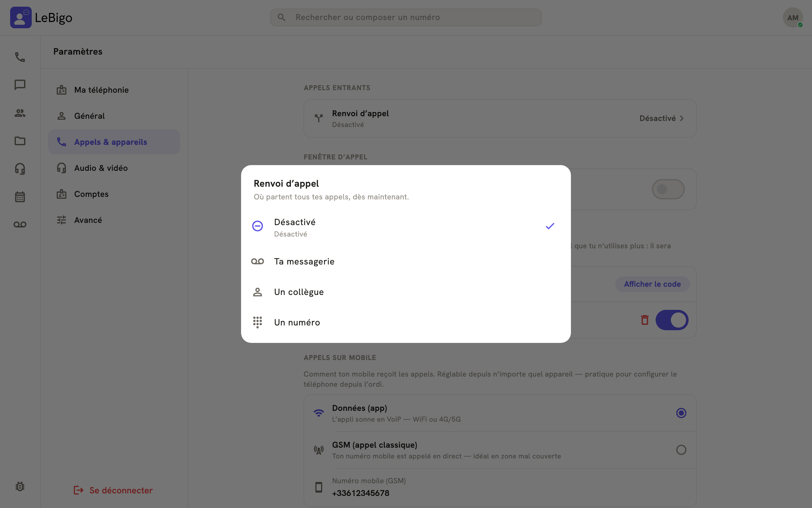Open the folder icon in left sidebar
The image size is (812, 508).
pyautogui.click(x=20, y=141)
